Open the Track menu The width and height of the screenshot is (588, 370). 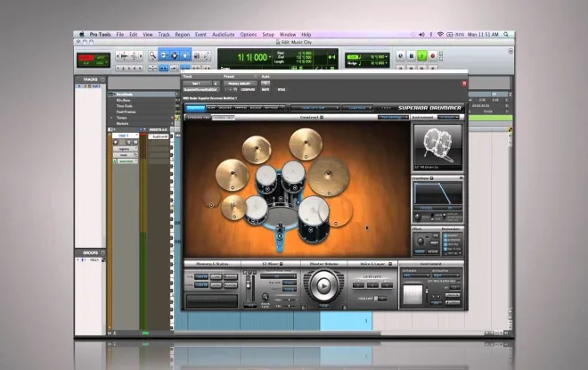pyautogui.click(x=164, y=34)
